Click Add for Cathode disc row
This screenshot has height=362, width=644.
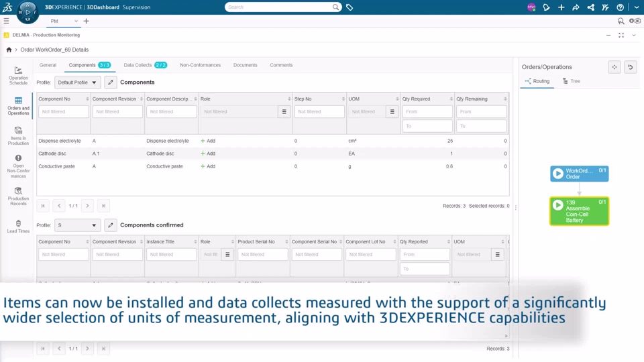pyautogui.click(x=208, y=154)
